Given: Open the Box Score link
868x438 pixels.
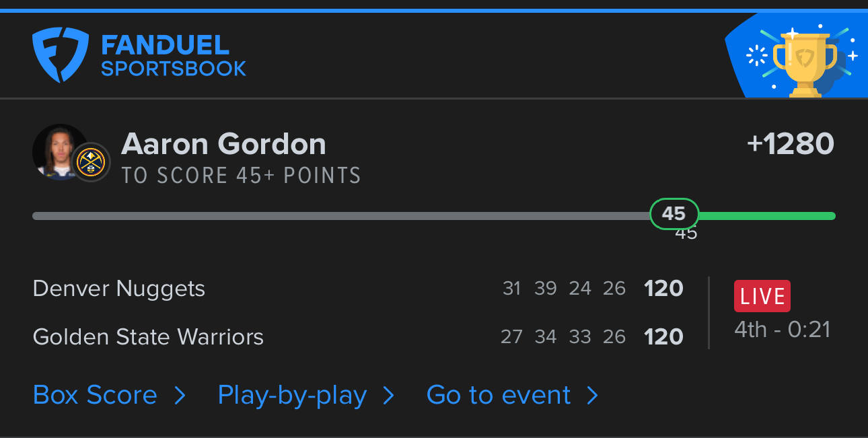Looking at the screenshot, I should [x=95, y=395].
